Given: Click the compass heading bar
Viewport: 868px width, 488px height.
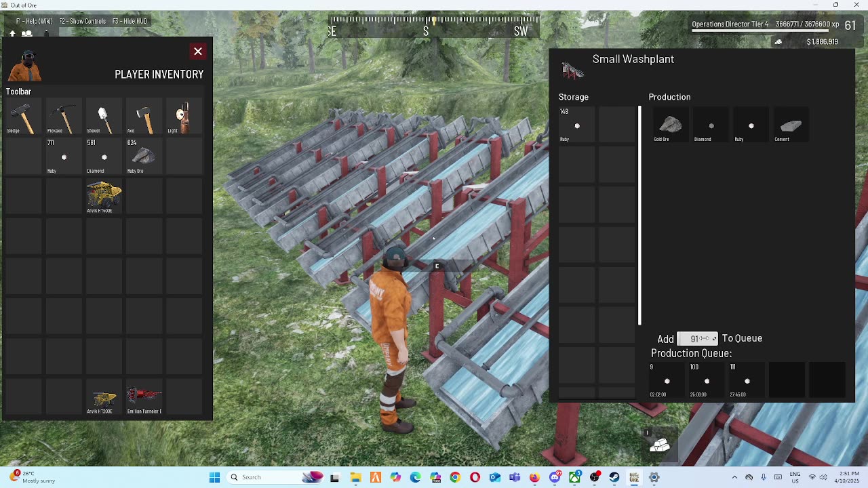Looking at the screenshot, I should pos(434,26).
